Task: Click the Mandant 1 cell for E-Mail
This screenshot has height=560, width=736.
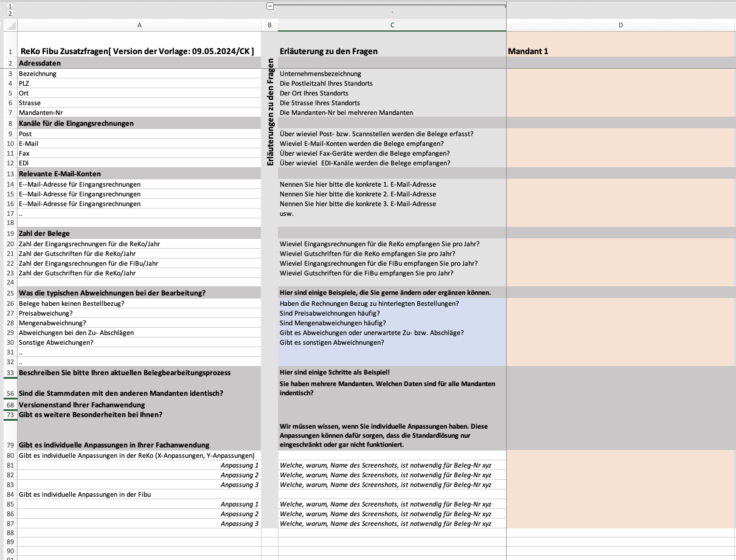Action: pos(620,143)
